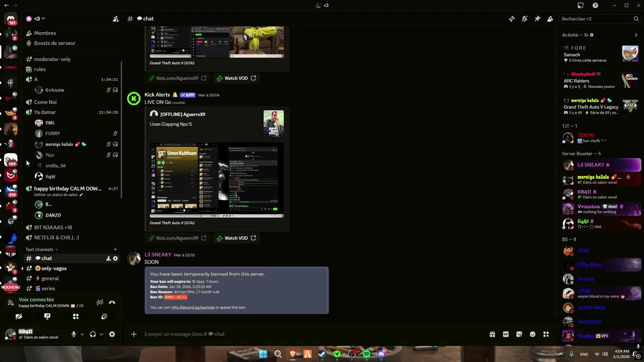Open user settings gear icon
The height and width of the screenshot is (362, 644).
[x=112, y=334]
